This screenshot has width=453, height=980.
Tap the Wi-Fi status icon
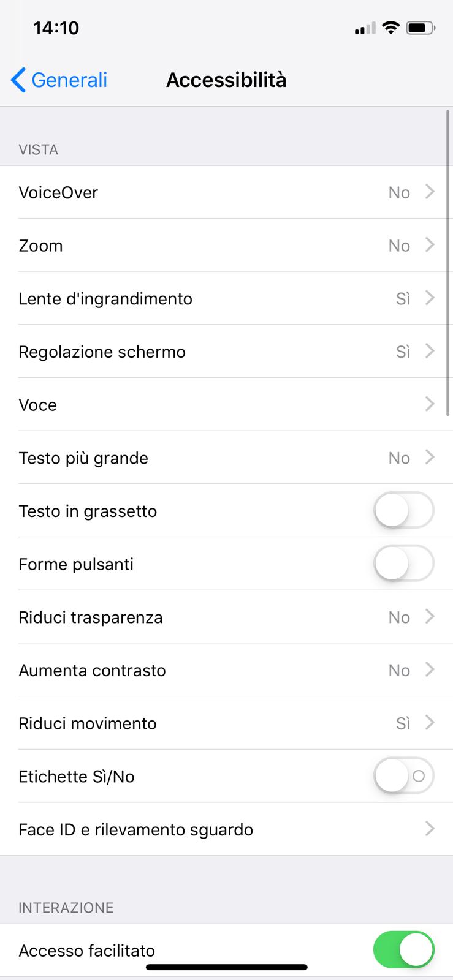390,28
